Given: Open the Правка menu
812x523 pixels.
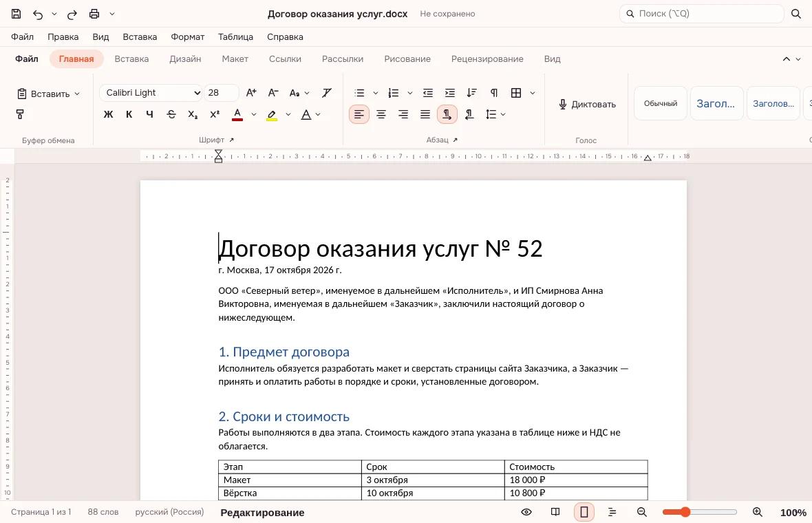Looking at the screenshot, I should pyautogui.click(x=63, y=36).
